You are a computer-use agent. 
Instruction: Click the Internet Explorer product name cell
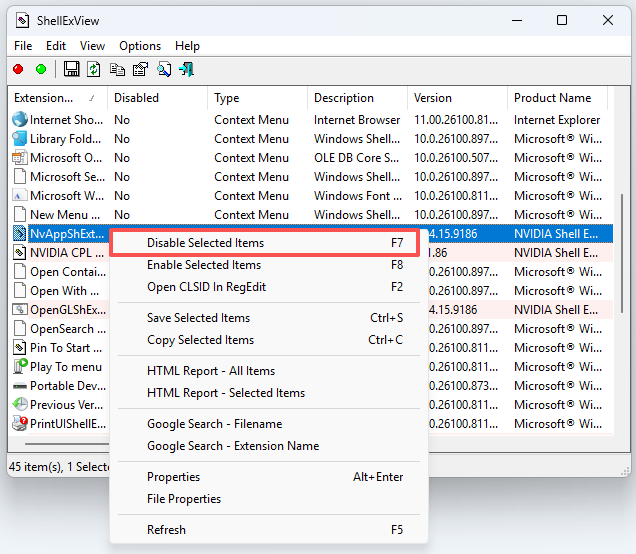coord(557,120)
